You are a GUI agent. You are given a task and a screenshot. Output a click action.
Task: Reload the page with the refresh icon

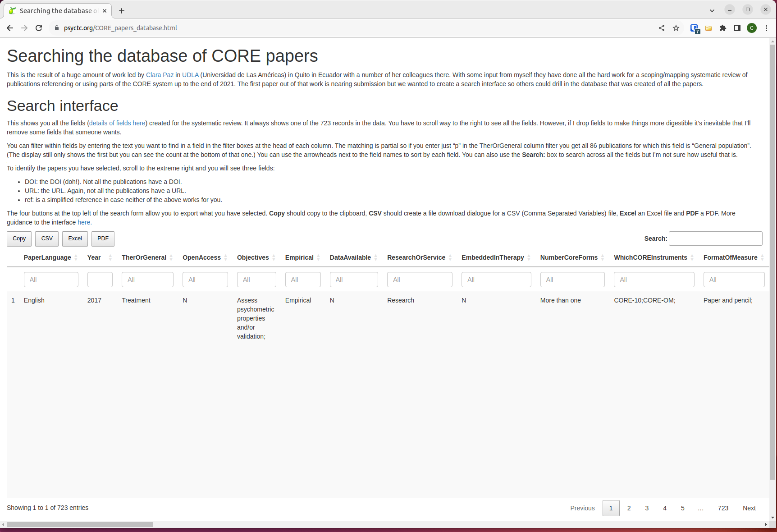pos(39,28)
